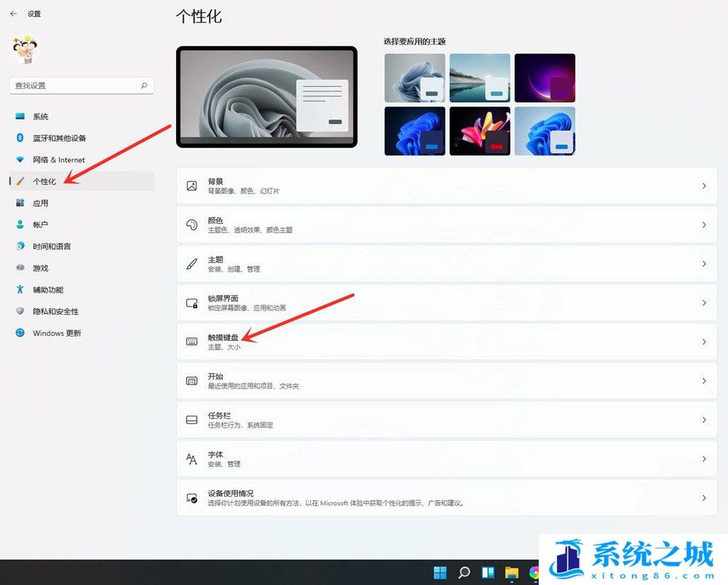728x585 pixels.
Task: Click the large desktop preview image
Action: click(x=266, y=97)
